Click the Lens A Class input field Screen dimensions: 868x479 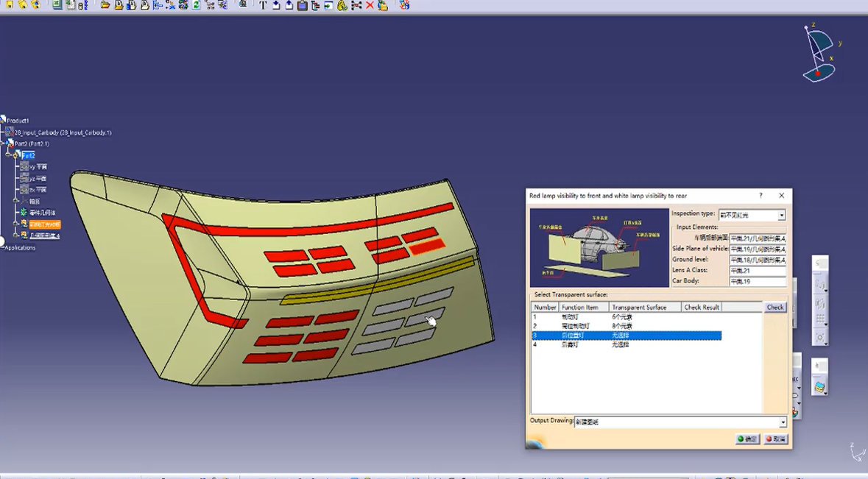(757, 272)
